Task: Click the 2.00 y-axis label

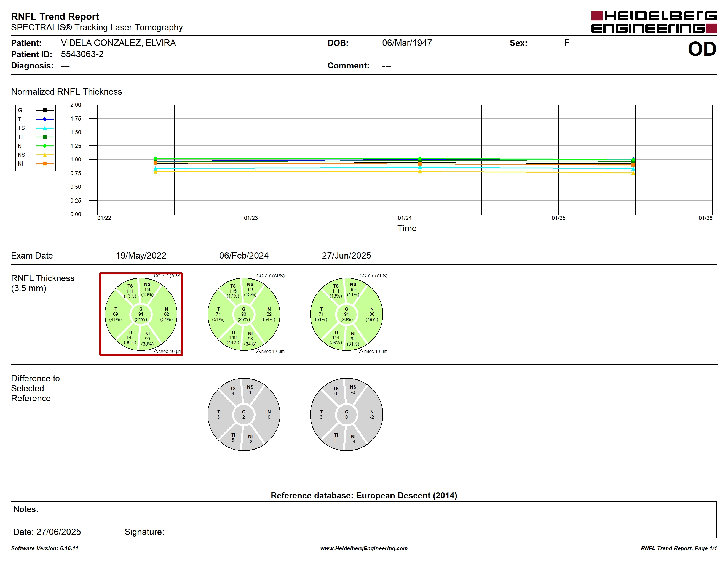Action: point(76,105)
